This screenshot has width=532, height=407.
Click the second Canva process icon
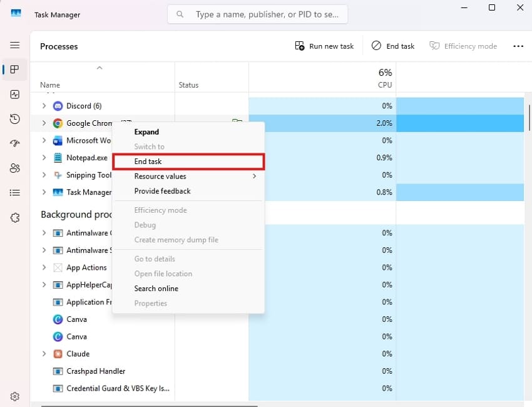[x=58, y=336]
